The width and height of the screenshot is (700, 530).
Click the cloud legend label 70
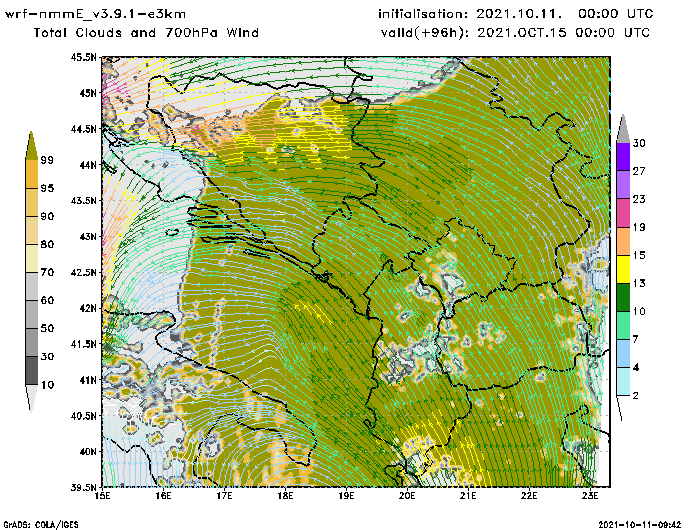pyautogui.click(x=47, y=272)
